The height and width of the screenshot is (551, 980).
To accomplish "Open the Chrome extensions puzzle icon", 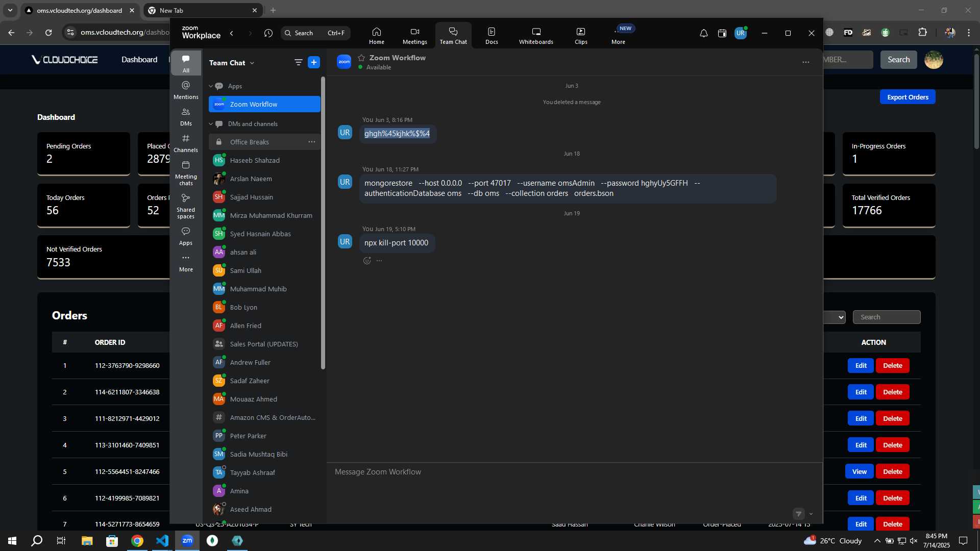I will (922, 32).
